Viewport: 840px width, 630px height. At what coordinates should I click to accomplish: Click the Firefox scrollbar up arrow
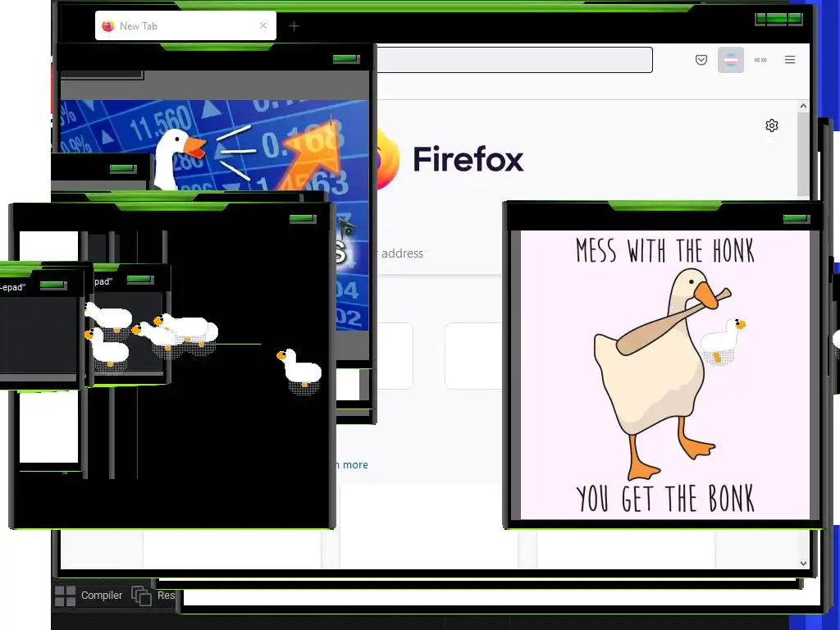click(803, 106)
